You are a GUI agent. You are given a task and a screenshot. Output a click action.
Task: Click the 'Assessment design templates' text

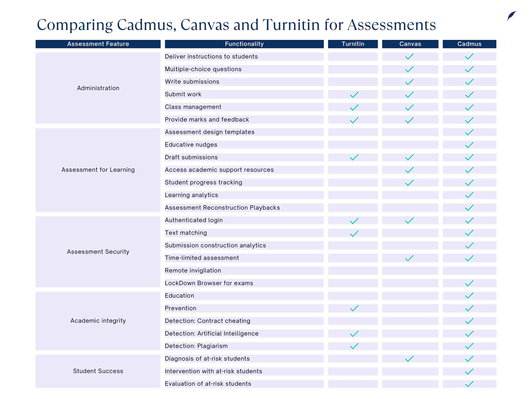pyautogui.click(x=209, y=132)
